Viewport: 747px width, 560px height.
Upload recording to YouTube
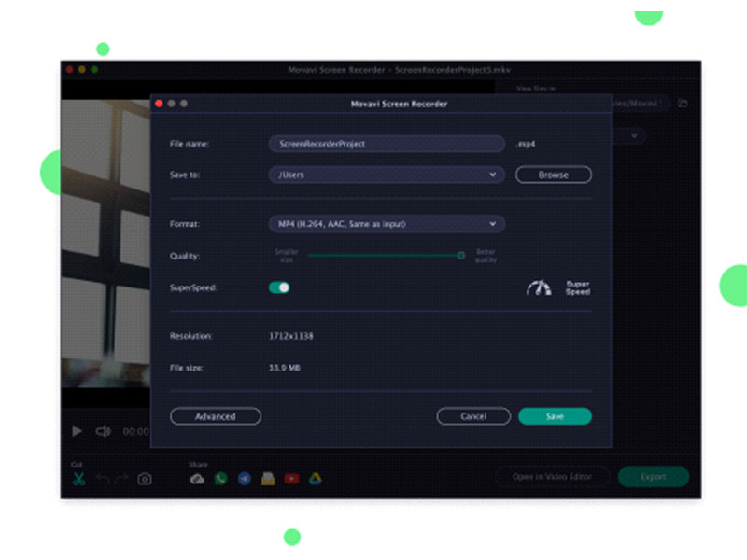tap(291, 479)
